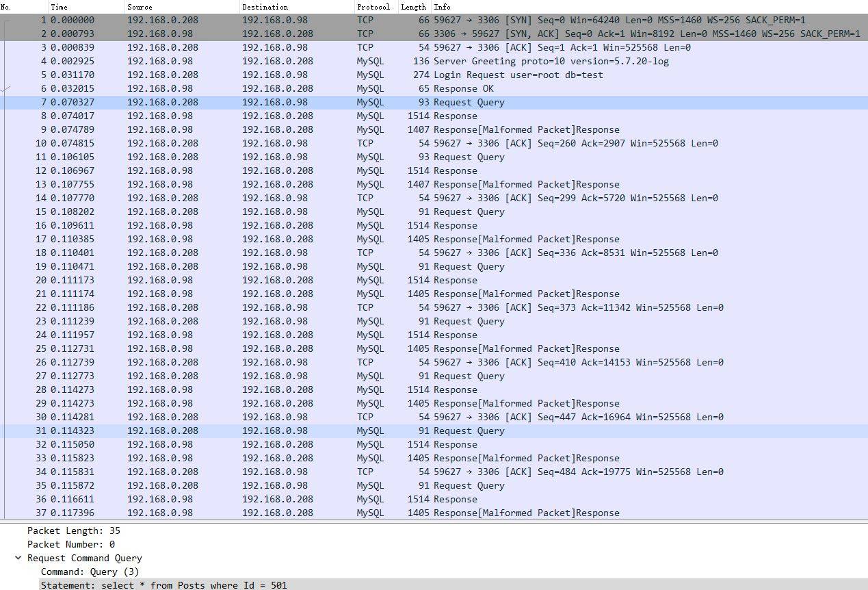This screenshot has width=868, height=590.
Task: Sort by the Destination column header
Action: tap(297, 6)
